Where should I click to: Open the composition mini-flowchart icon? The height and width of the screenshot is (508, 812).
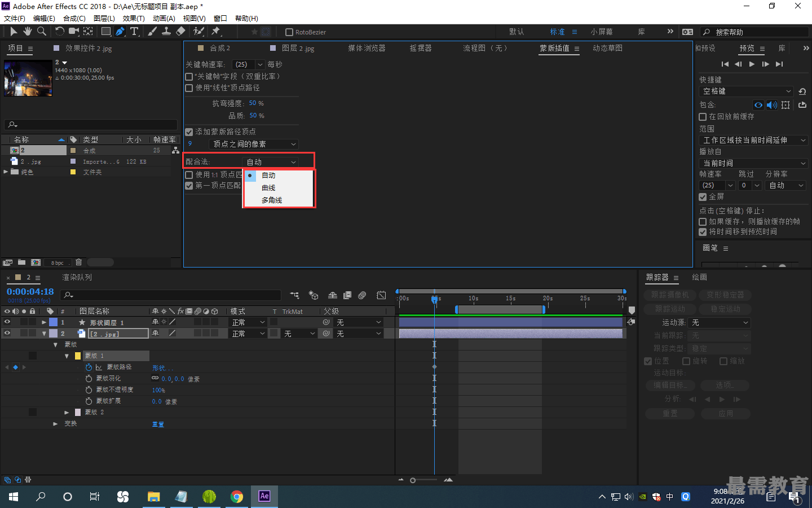294,295
